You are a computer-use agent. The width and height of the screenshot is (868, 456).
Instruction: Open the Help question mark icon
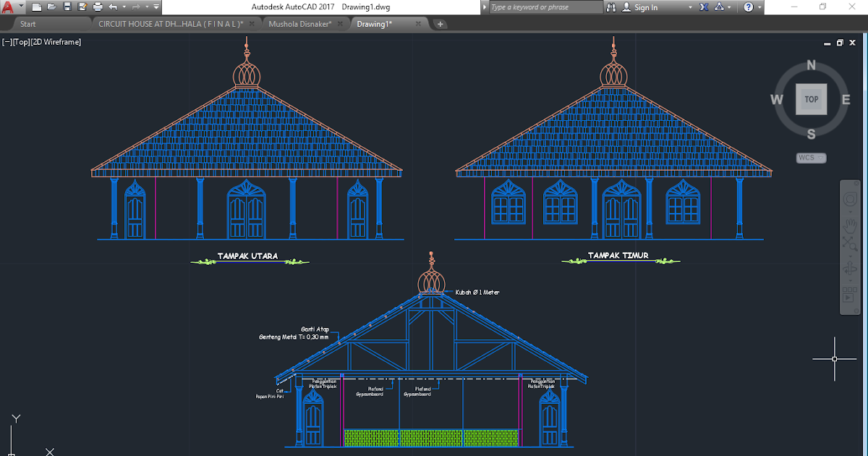pos(749,7)
